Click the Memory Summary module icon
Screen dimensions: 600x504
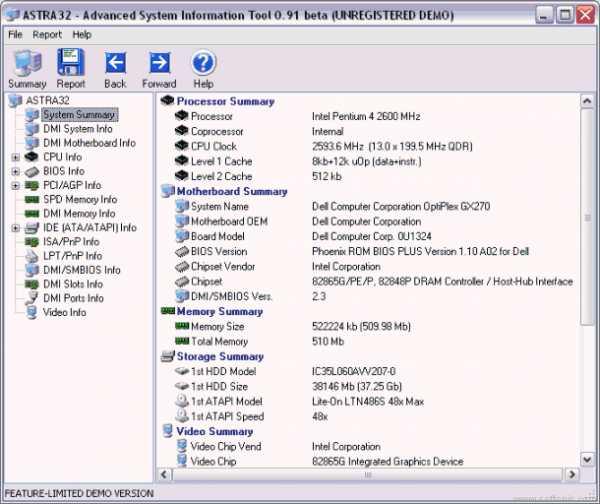point(168,311)
